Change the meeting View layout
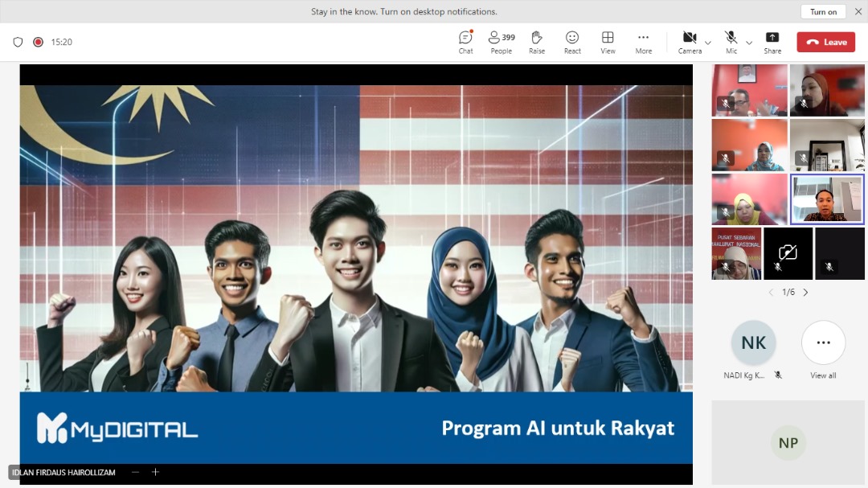This screenshot has width=868, height=488. pos(608,42)
